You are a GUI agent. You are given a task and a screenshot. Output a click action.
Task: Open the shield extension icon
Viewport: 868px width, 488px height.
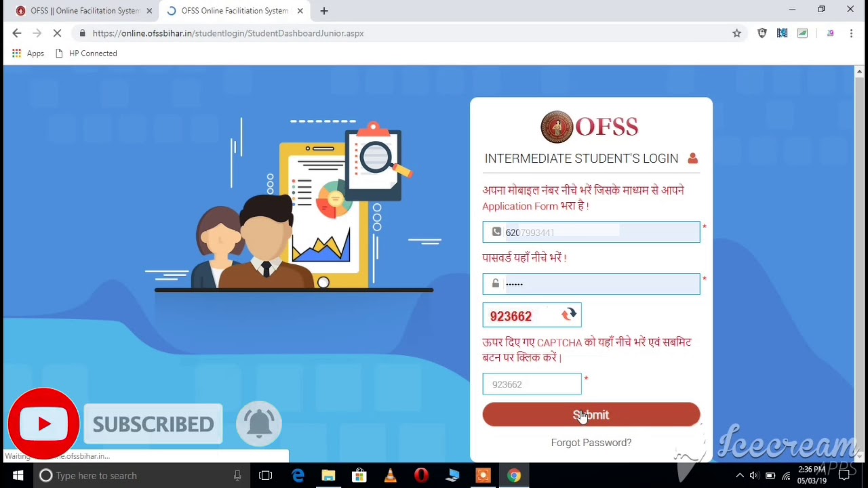pos(762,33)
